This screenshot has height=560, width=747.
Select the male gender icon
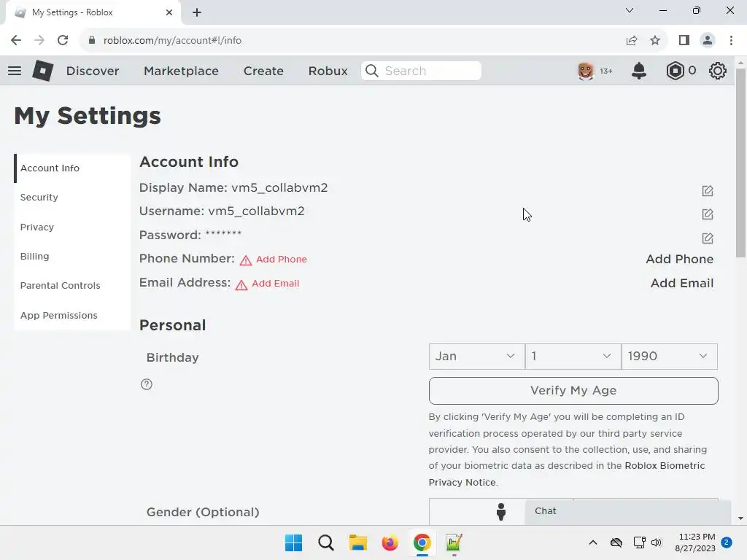click(500, 512)
